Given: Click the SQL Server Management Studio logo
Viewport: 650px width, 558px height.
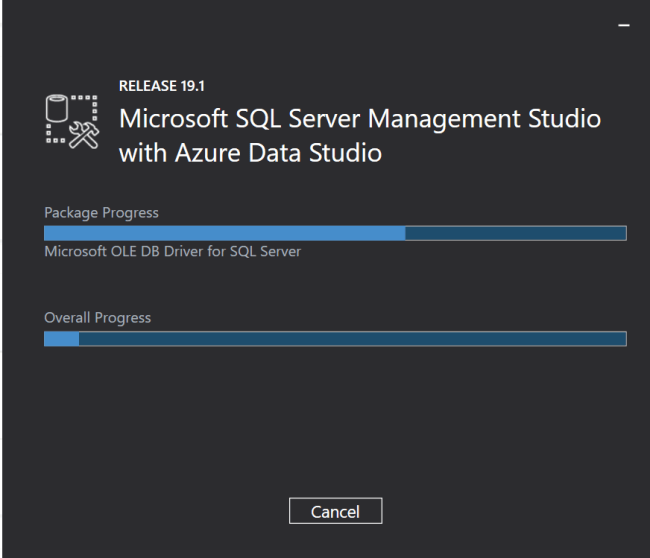Looking at the screenshot, I should pyautogui.click(x=71, y=123).
